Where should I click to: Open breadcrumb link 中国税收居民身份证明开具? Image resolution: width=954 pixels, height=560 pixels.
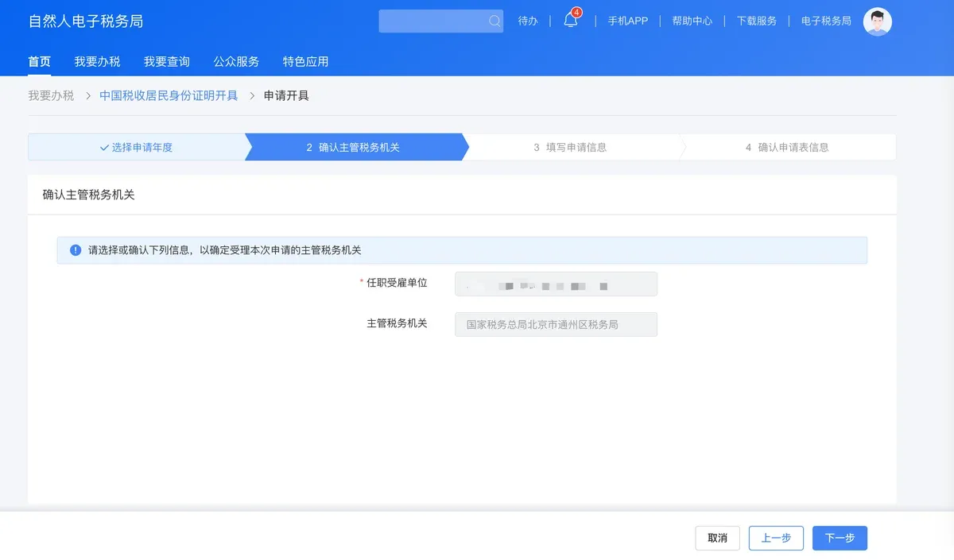click(x=168, y=95)
